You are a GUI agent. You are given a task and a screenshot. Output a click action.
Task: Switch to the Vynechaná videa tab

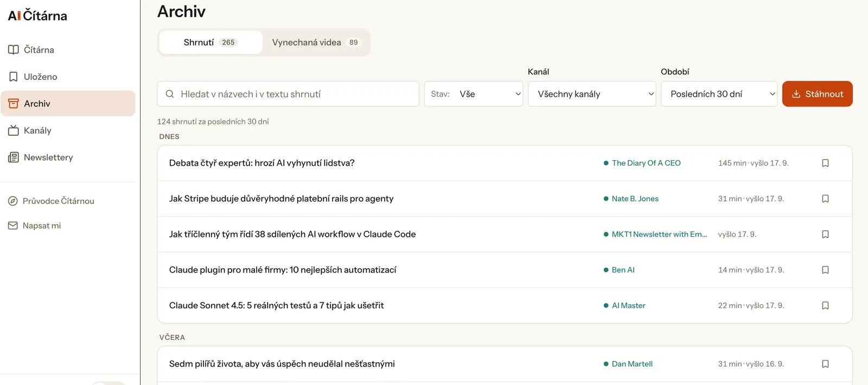[x=316, y=42]
